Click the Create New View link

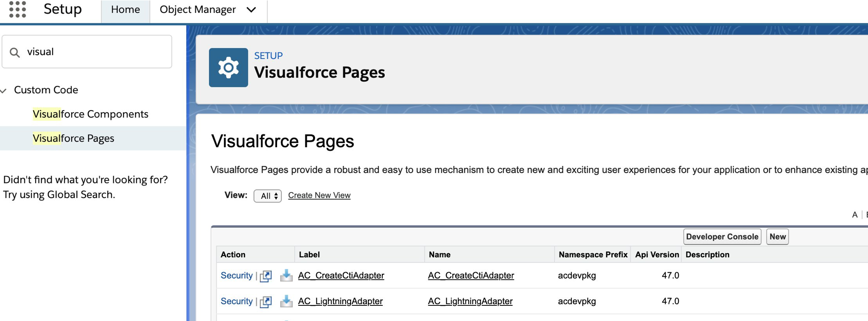pos(319,195)
